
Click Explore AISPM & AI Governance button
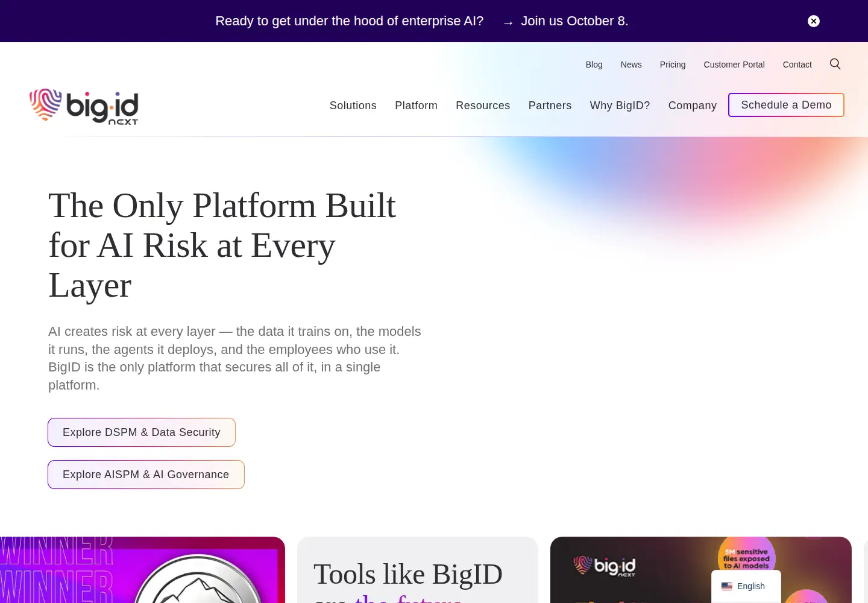(x=146, y=475)
